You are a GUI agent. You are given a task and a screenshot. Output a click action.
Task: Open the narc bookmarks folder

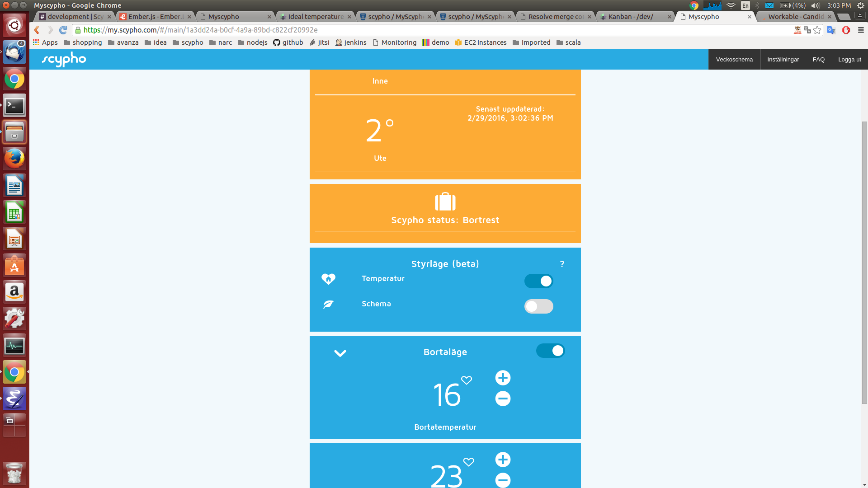221,42
